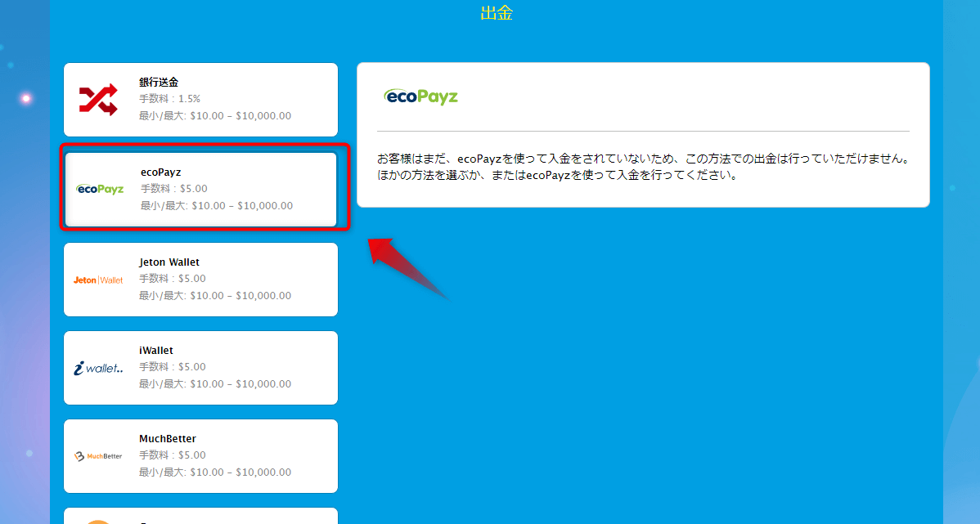Choose Jeton Wallet as withdrawal method
980x524 pixels.
(200, 280)
